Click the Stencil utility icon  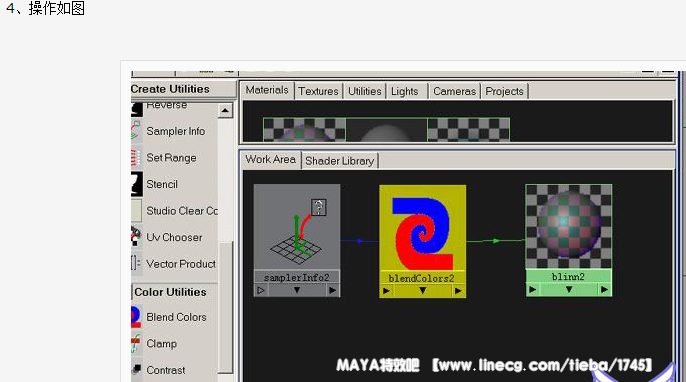tap(136, 184)
